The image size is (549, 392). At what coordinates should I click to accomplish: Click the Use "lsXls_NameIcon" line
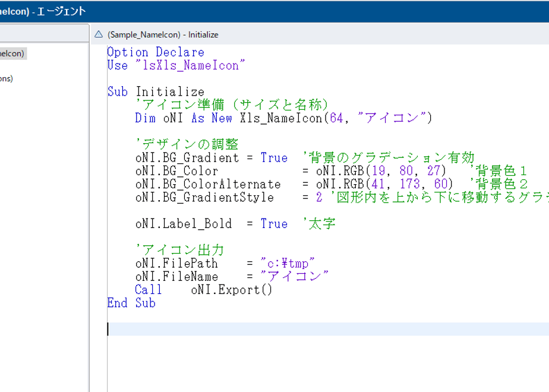coord(176,65)
